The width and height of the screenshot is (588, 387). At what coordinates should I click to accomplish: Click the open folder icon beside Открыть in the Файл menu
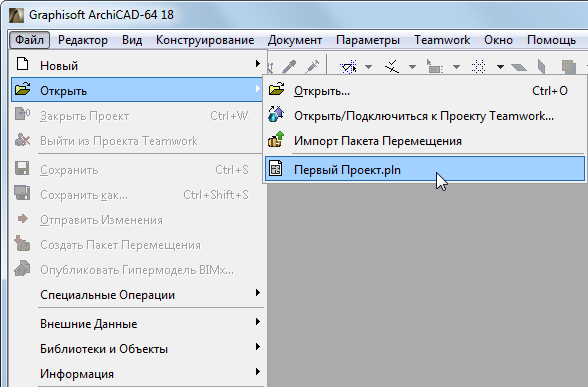[22, 89]
